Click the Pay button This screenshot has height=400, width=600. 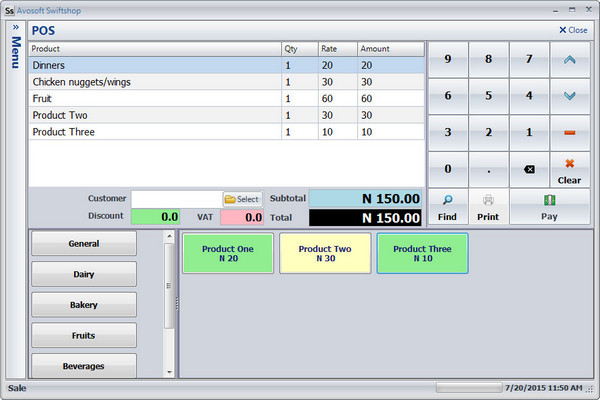tap(549, 207)
